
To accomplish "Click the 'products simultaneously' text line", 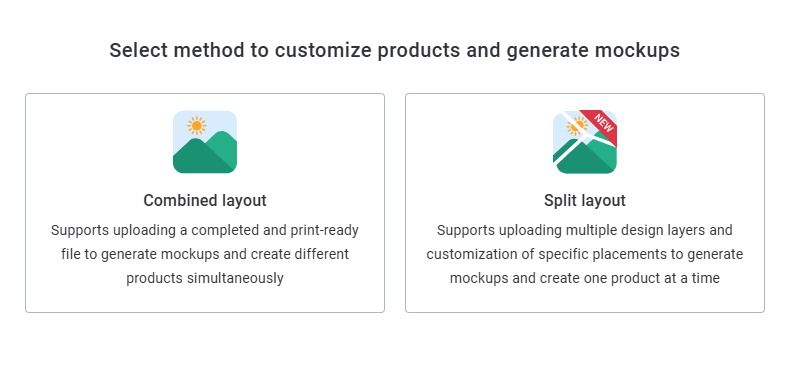I will (205, 278).
